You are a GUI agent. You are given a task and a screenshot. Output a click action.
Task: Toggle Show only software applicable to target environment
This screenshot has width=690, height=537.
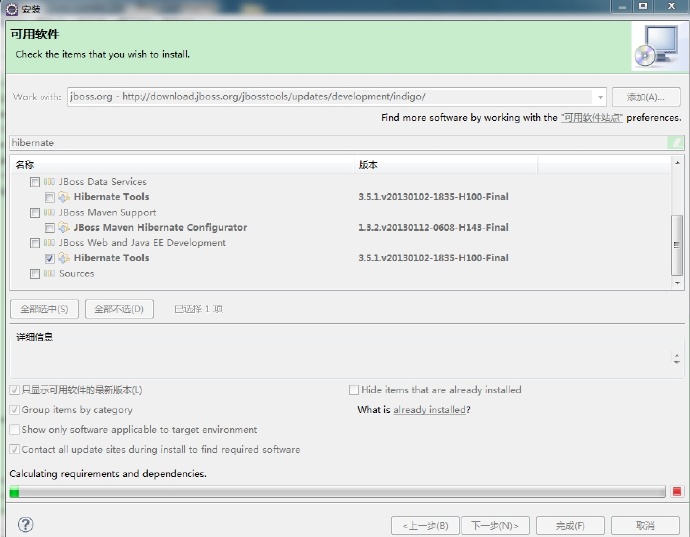tap(15, 430)
